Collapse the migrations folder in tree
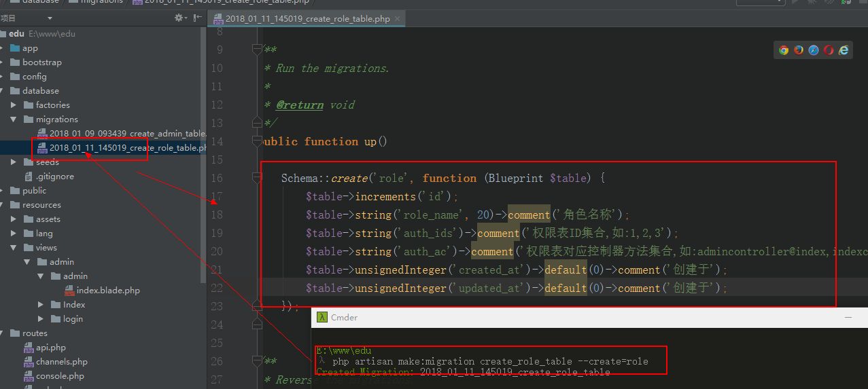Viewport: 868px width, 389px height. (x=14, y=119)
